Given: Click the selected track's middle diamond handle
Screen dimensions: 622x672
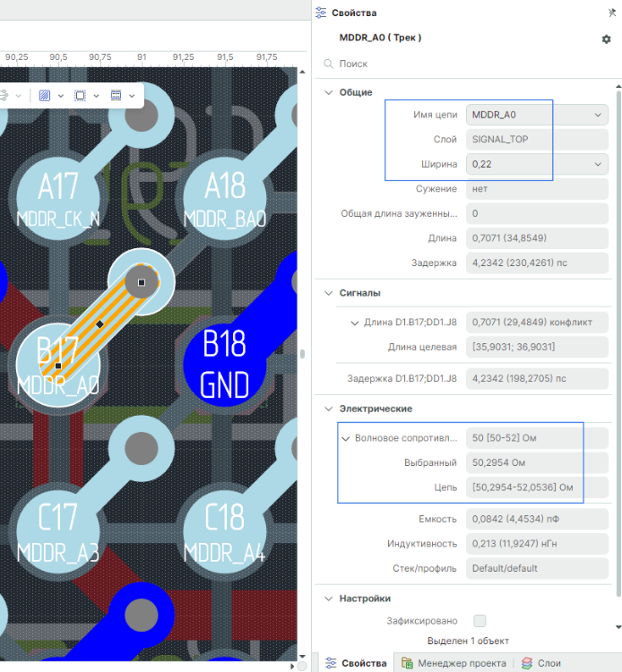Looking at the screenshot, I should click(99, 324).
